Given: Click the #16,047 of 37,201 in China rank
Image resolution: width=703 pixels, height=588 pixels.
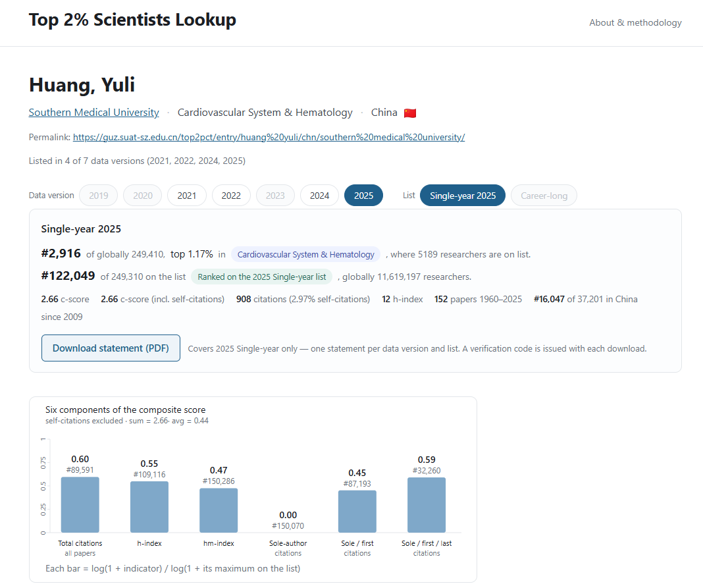Looking at the screenshot, I should 586,299.
